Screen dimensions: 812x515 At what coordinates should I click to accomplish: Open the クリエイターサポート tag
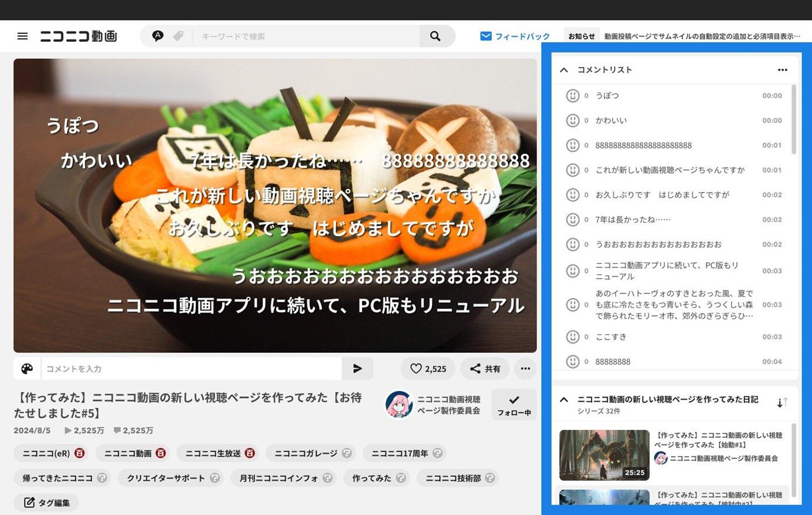166,478
